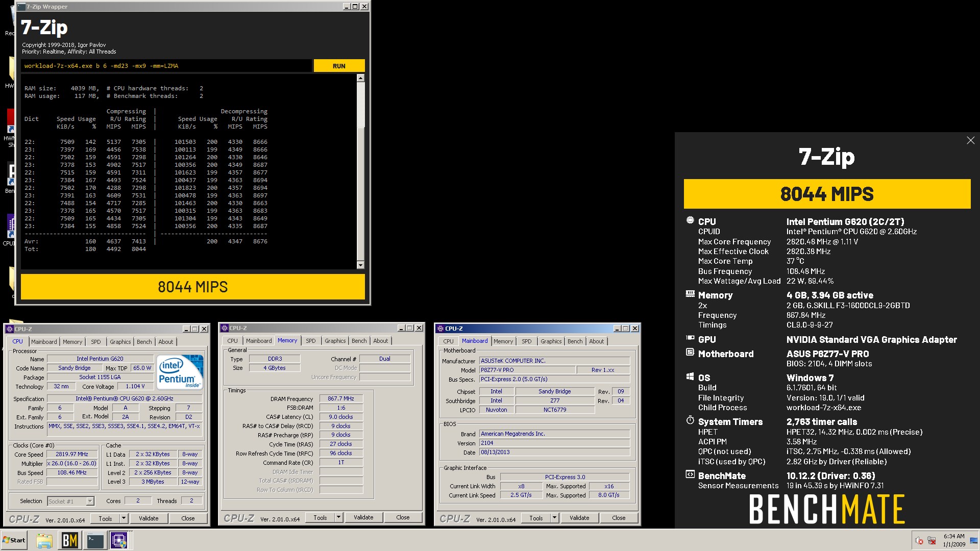980x551 pixels.
Task: Click the show desktop tray icon
Action: (974, 541)
